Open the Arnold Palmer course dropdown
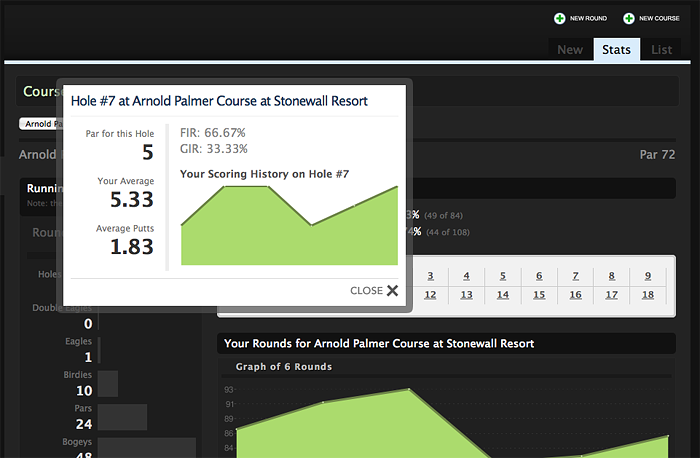This screenshot has width=700, height=458. [x=41, y=124]
